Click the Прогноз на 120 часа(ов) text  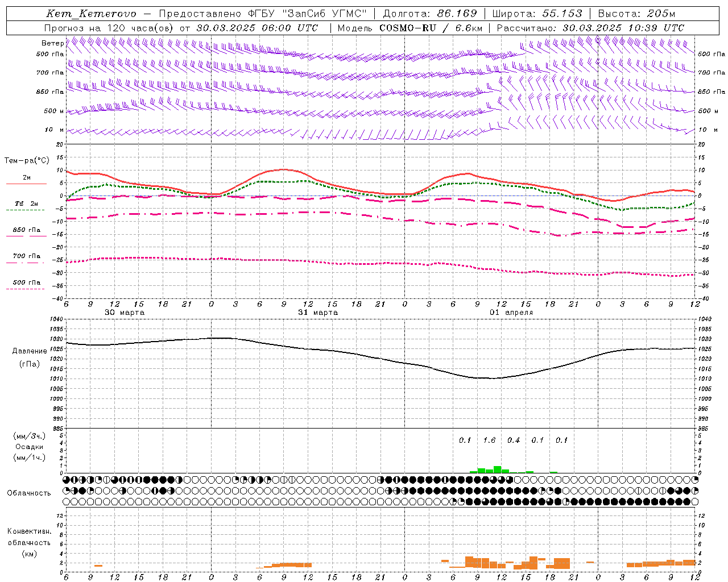pyautogui.click(x=110, y=28)
